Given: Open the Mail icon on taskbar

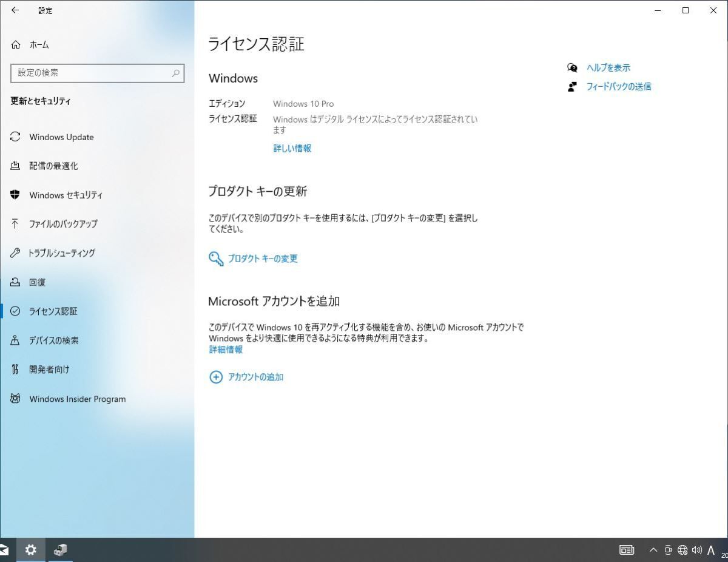Looking at the screenshot, I should (4, 550).
